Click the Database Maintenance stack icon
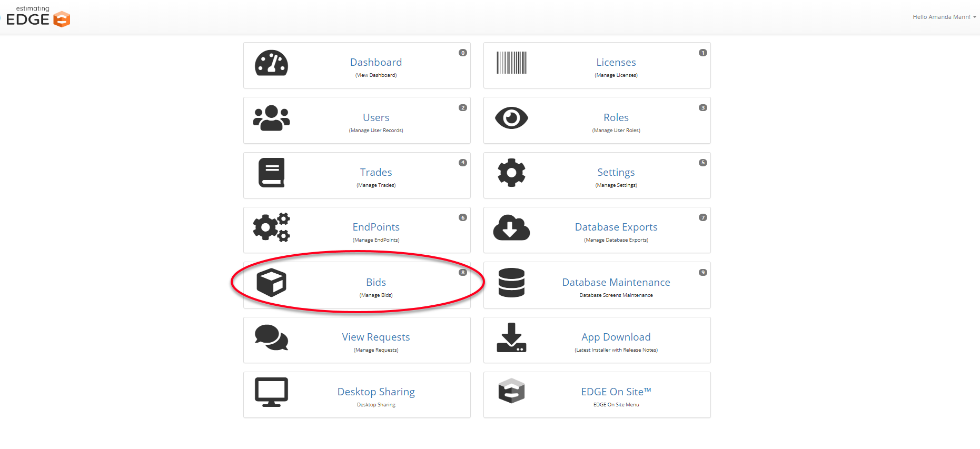 point(511,283)
